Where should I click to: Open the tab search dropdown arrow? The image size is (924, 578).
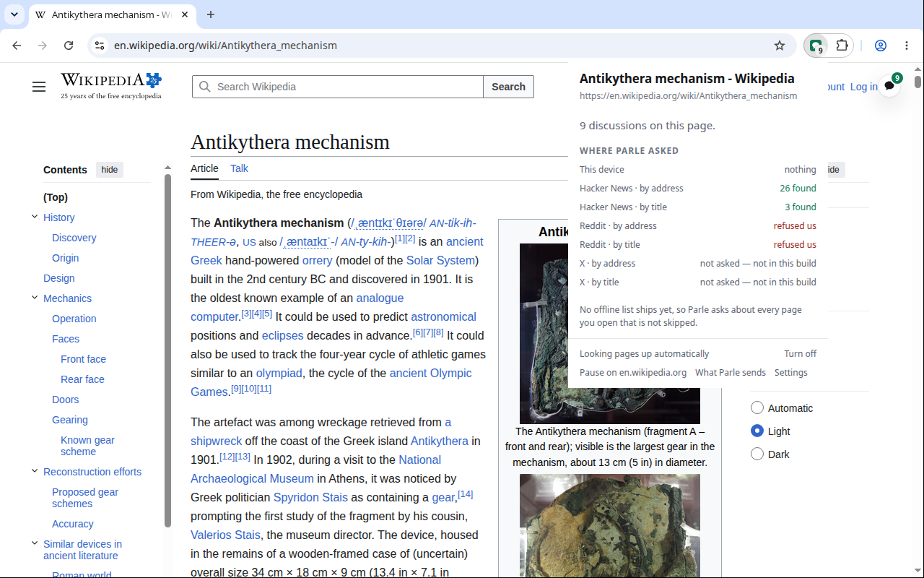14,14
